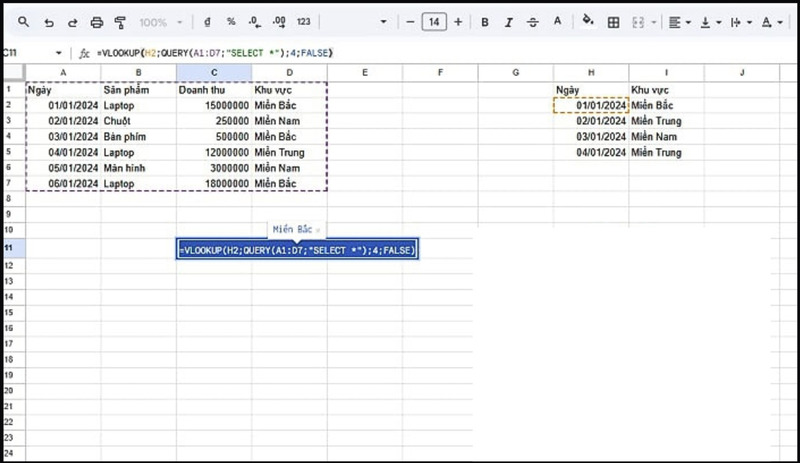Redo the last action
This screenshot has height=463, width=800.
point(72,22)
